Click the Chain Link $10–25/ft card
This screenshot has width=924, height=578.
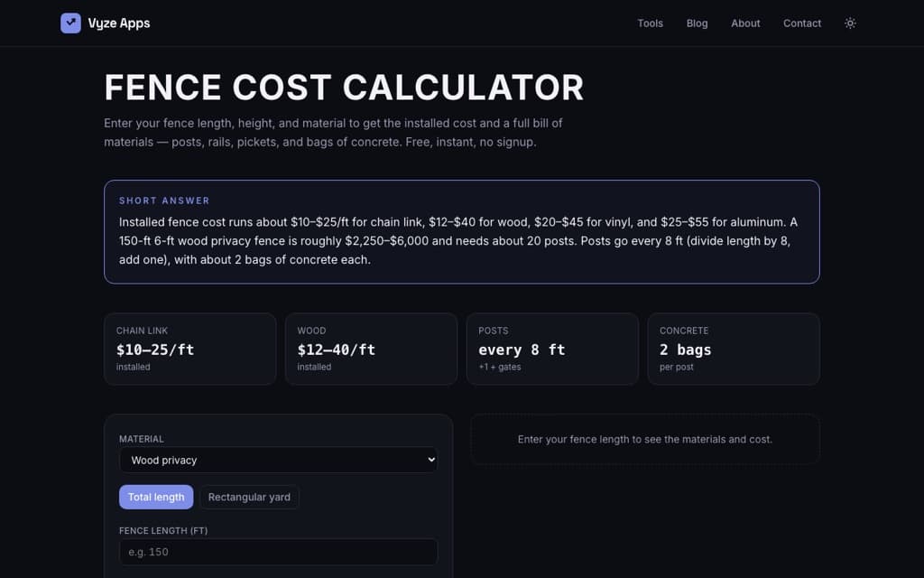tap(189, 350)
